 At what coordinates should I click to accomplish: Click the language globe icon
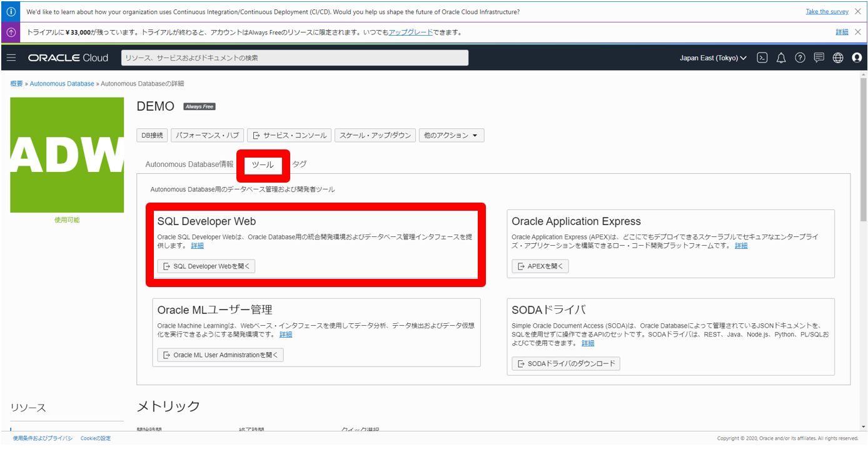[x=838, y=58]
